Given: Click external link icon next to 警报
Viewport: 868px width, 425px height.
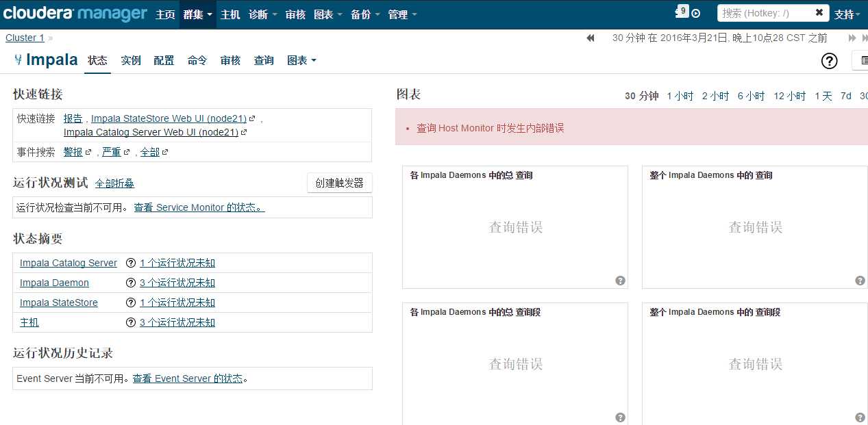Looking at the screenshot, I should click(x=88, y=153).
